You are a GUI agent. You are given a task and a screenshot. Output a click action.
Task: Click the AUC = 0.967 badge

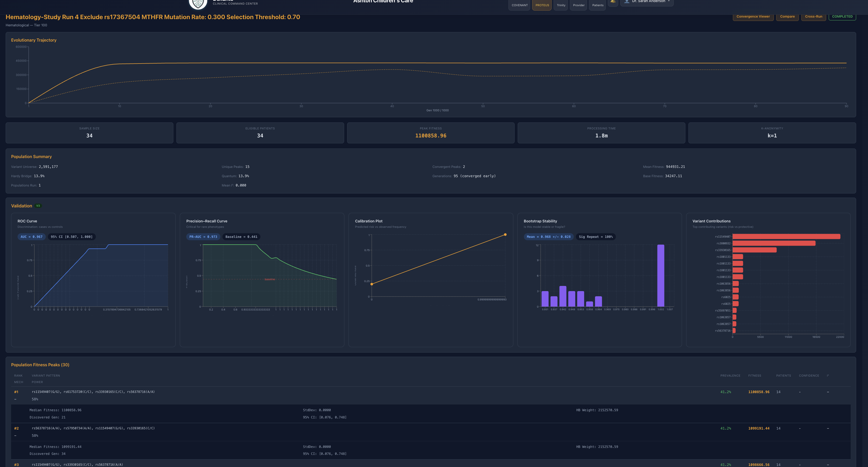point(31,237)
